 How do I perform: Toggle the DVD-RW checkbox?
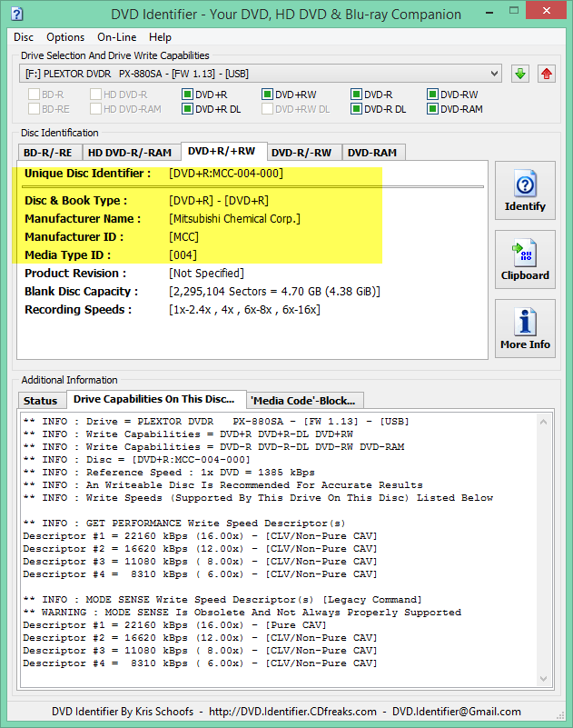(x=432, y=95)
